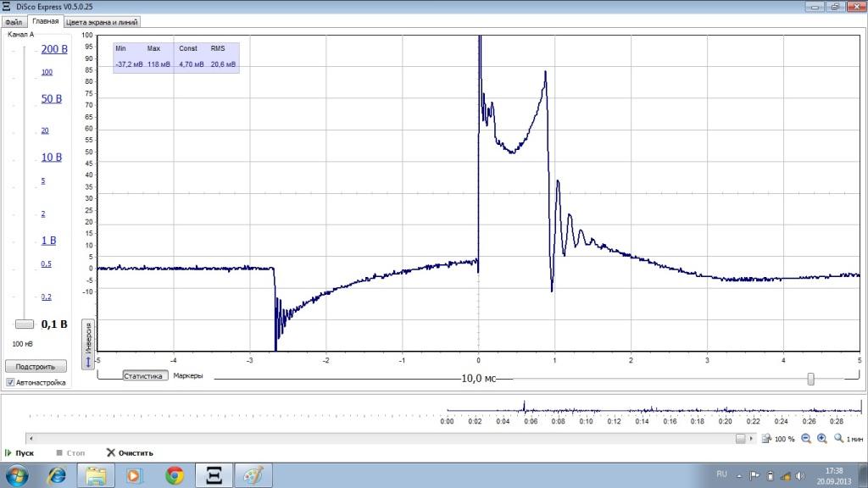Click the Подстроить button
This screenshot has height=488, width=868.
click(36, 366)
